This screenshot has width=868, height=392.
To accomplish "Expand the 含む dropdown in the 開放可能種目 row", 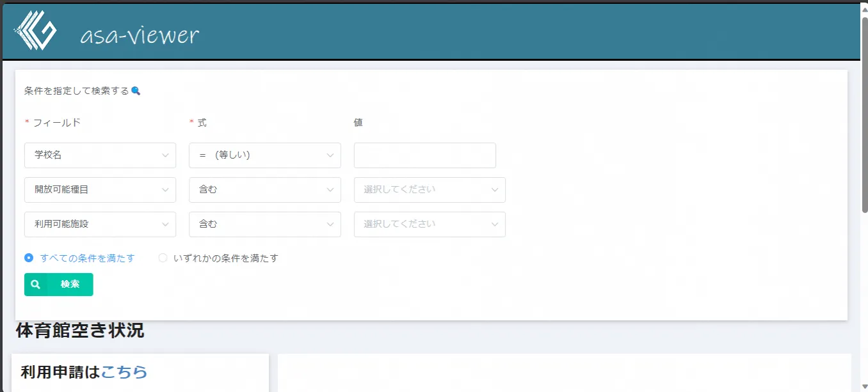I will (x=264, y=190).
